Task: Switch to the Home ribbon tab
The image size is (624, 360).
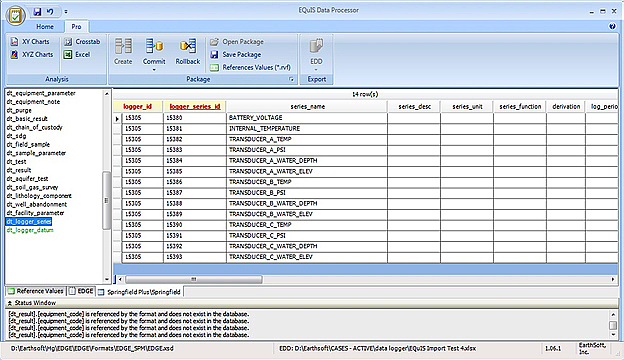Action: pyautogui.click(x=45, y=27)
